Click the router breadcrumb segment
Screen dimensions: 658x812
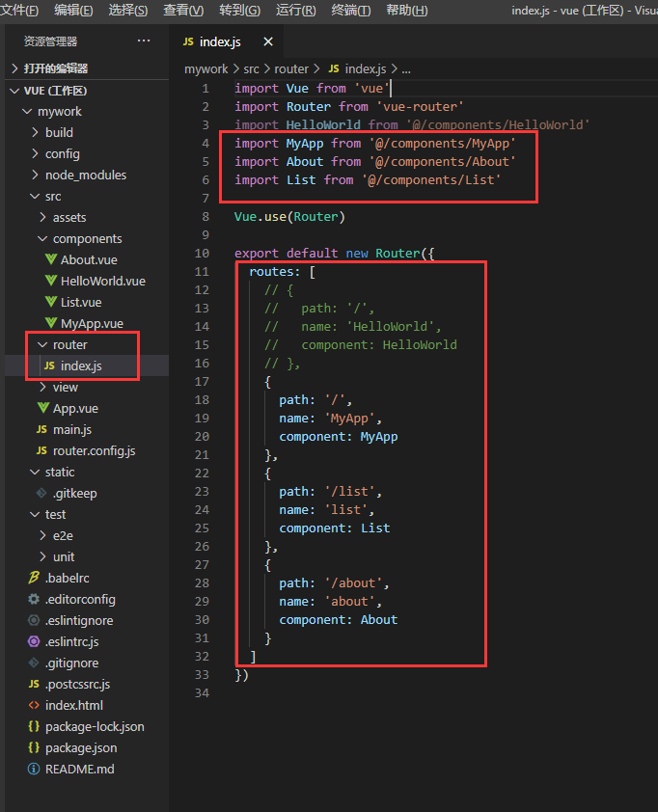291,68
